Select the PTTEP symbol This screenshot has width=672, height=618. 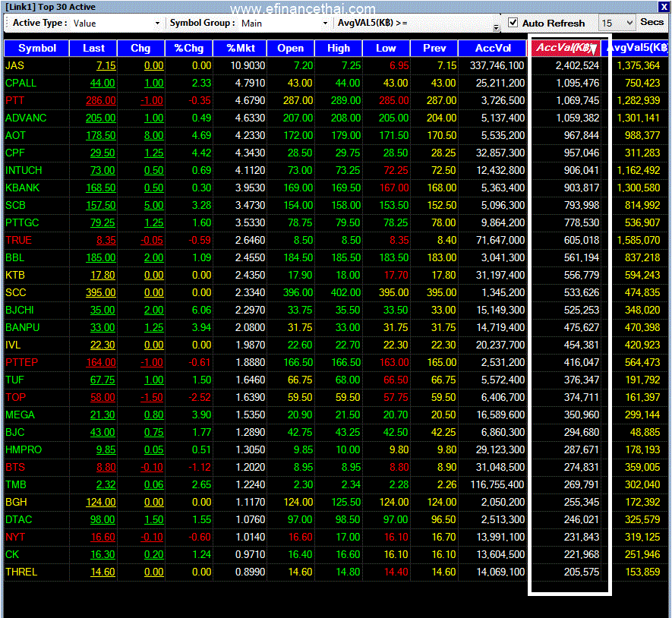[x=22, y=363]
